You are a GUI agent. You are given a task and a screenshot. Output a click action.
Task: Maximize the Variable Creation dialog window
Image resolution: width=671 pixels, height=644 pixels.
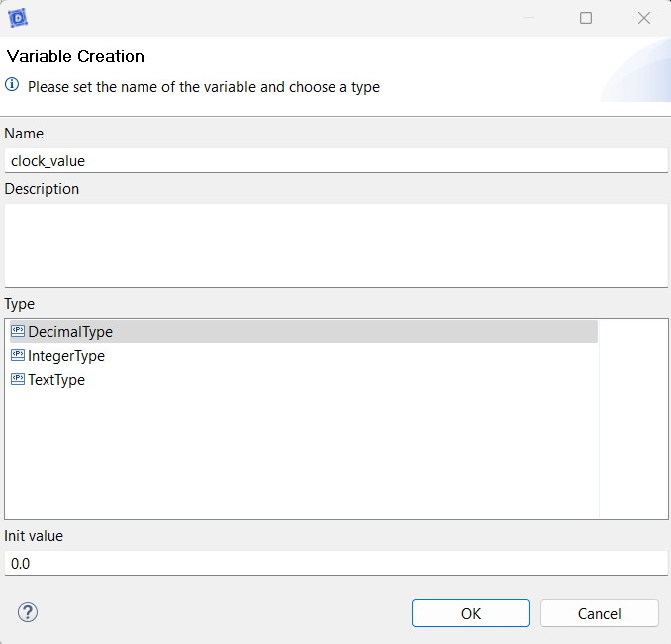[586, 18]
